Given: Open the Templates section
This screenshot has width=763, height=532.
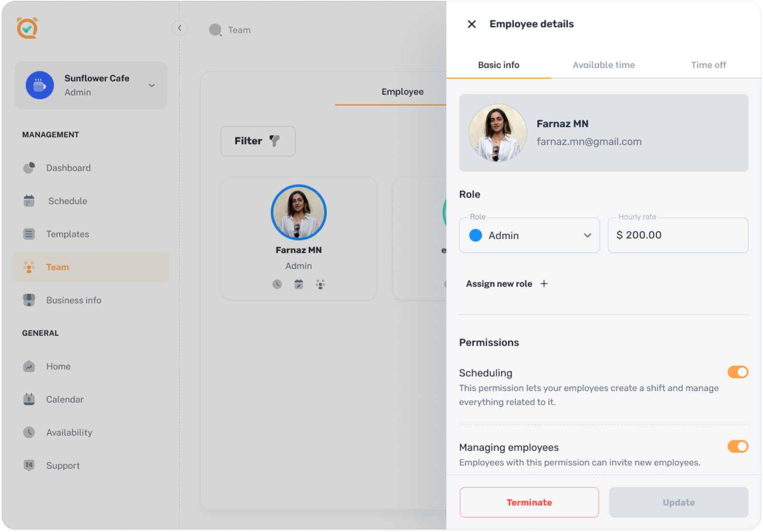Looking at the screenshot, I should [x=67, y=234].
